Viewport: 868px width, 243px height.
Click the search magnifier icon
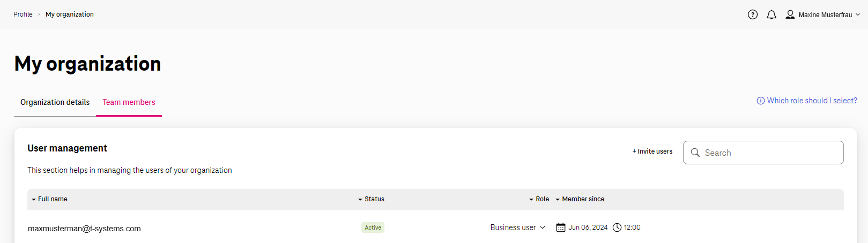tap(695, 153)
